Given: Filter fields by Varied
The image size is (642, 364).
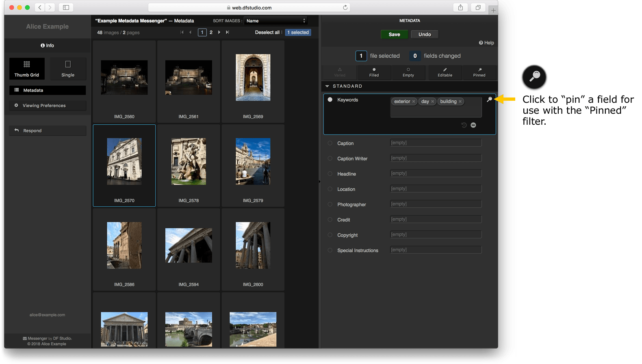Looking at the screenshot, I should 340,72.
